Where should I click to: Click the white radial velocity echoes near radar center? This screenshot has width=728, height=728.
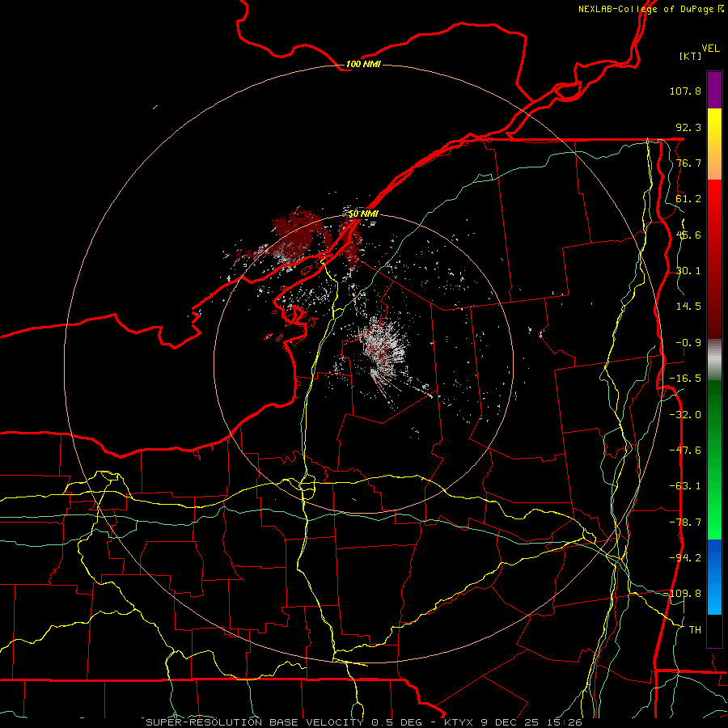point(383,353)
